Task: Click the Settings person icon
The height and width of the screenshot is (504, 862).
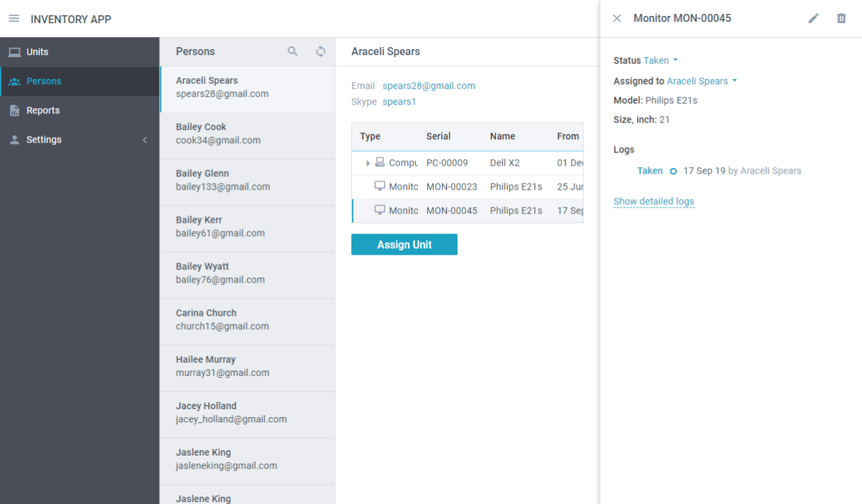Action: (15, 140)
